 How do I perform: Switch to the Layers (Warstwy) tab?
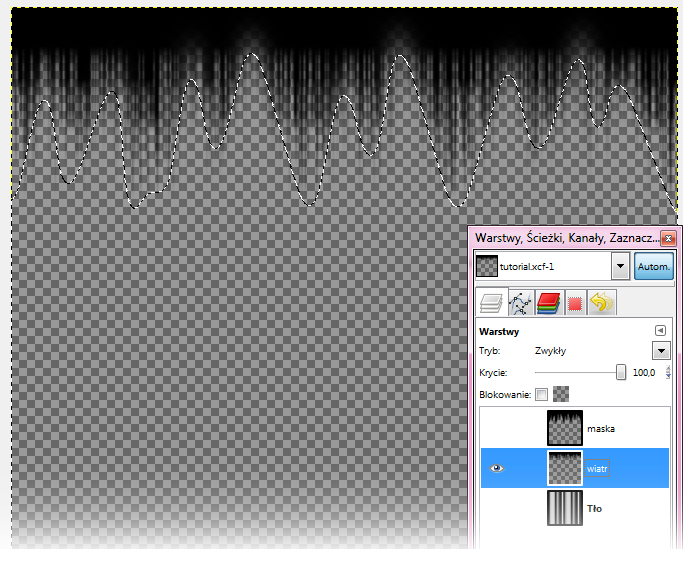[x=489, y=303]
